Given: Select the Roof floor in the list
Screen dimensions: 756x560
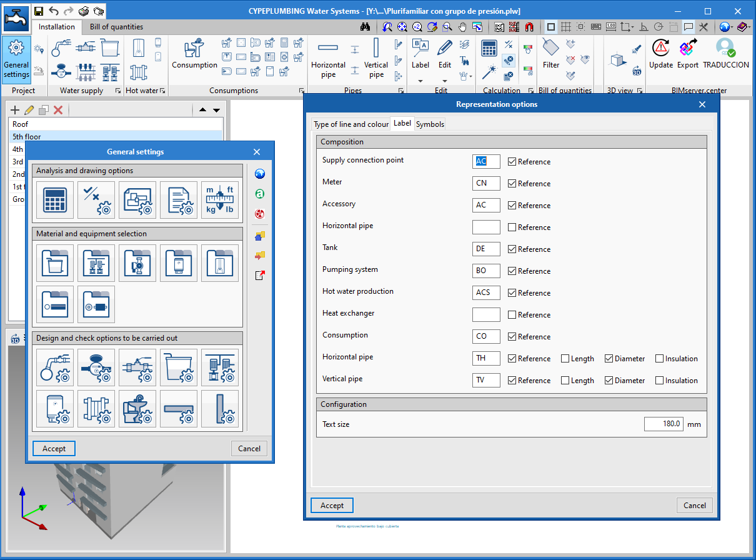Looking at the screenshot, I should click(x=116, y=124).
